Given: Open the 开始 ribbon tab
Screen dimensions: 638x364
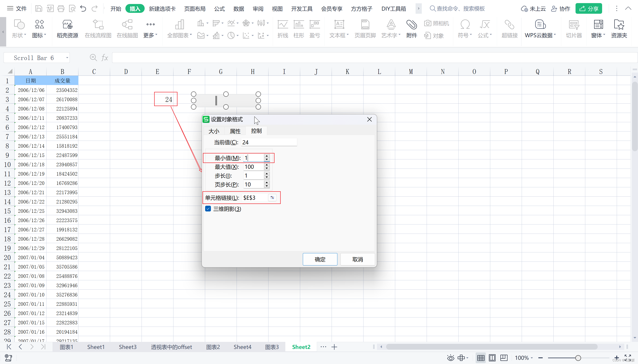Looking at the screenshot, I should click(116, 9).
